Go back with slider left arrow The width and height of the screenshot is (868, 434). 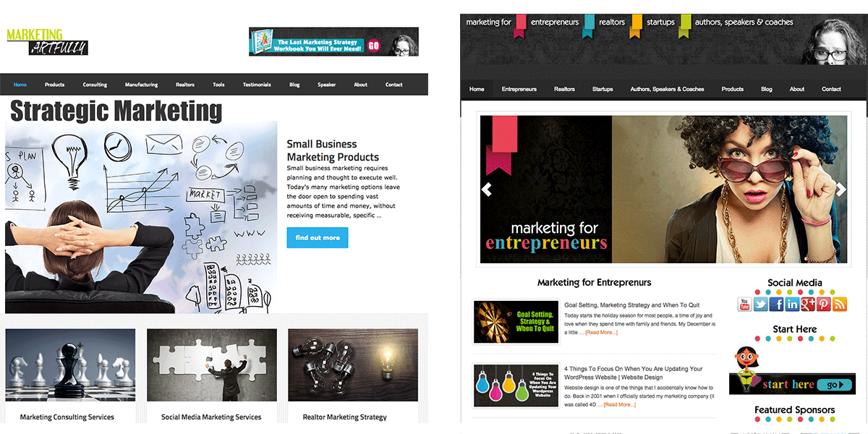[487, 190]
